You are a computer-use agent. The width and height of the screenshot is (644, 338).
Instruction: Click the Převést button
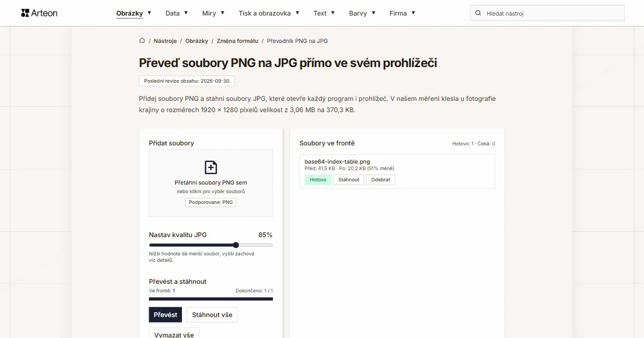click(165, 315)
